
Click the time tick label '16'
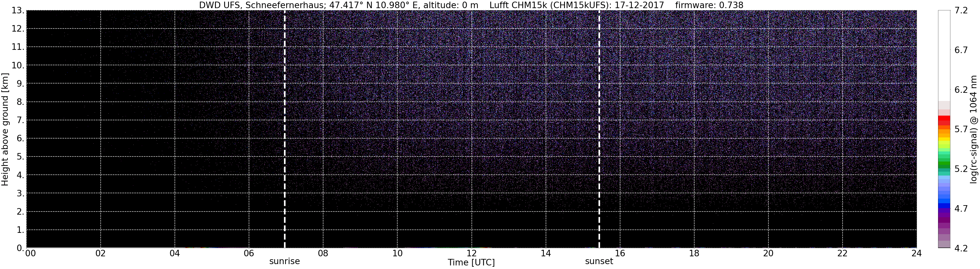(620, 253)
